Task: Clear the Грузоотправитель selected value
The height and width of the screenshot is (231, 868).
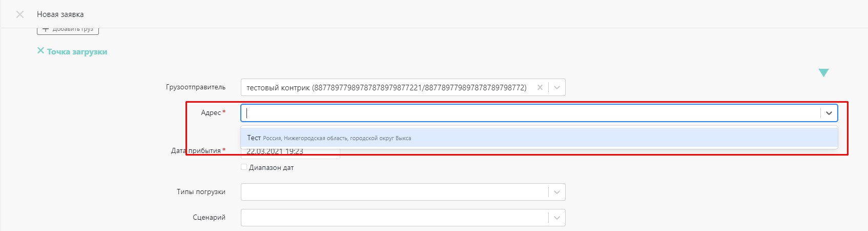Action: 540,87
